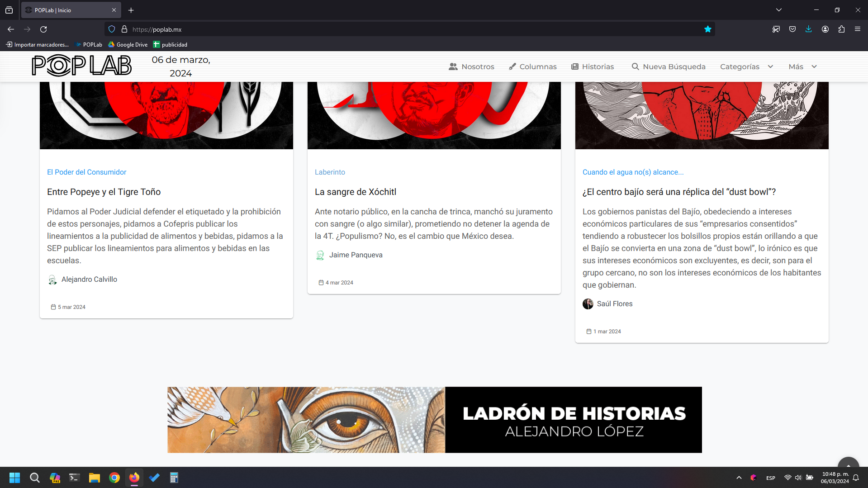Open Google Chrome from the taskbar
Screen dimensions: 868x488
tap(114, 478)
